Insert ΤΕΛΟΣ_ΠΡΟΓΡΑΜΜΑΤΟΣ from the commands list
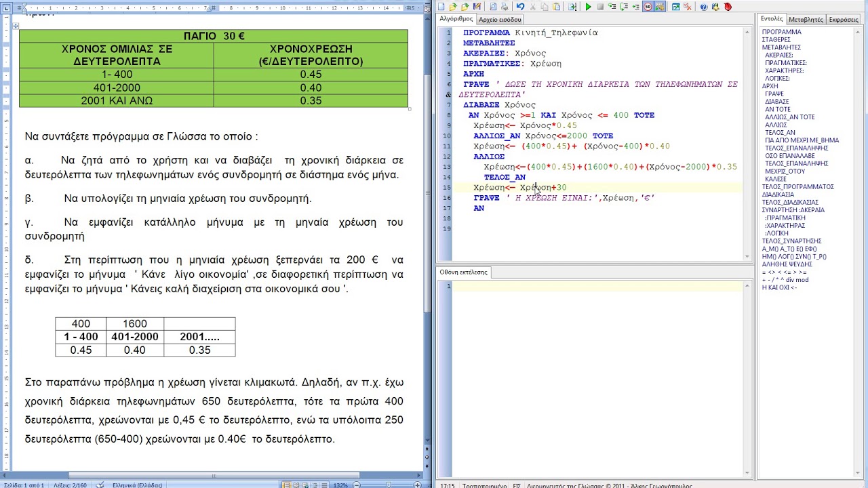Image resolution: width=868 pixels, height=488 pixels. tap(797, 186)
